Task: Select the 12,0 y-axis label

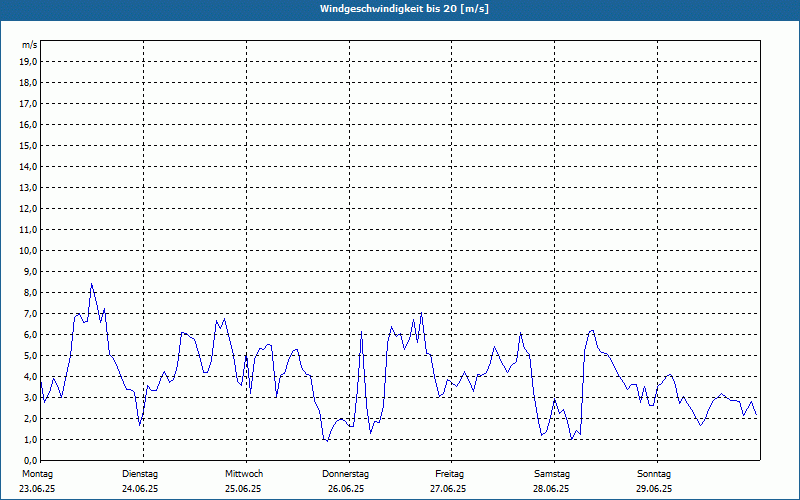Action: click(x=28, y=208)
